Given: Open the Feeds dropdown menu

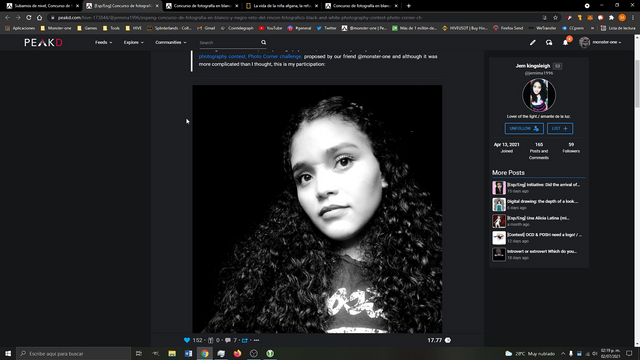Looking at the screenshot, I should 103,42.
